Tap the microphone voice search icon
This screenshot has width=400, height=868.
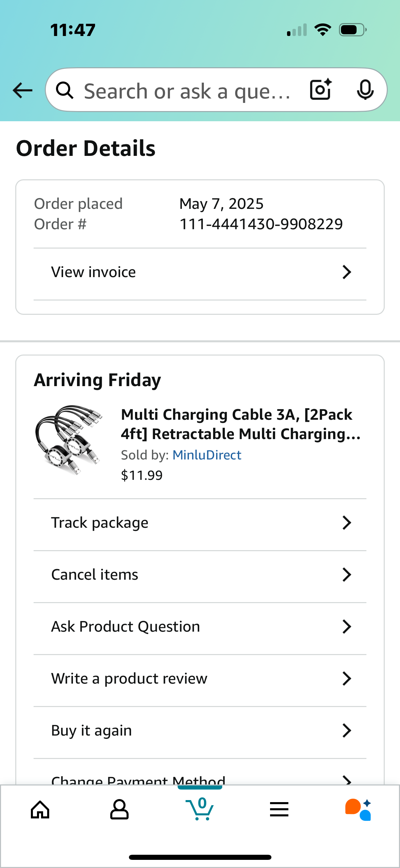365,90
